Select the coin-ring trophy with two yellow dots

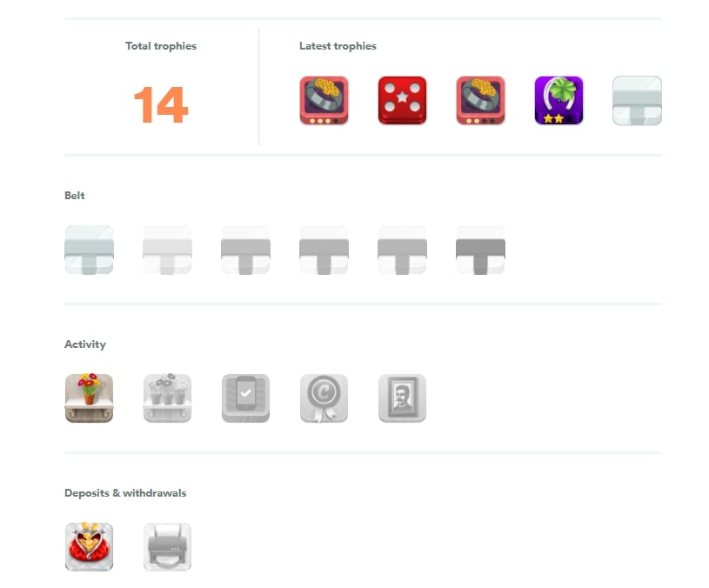point(480,100)
